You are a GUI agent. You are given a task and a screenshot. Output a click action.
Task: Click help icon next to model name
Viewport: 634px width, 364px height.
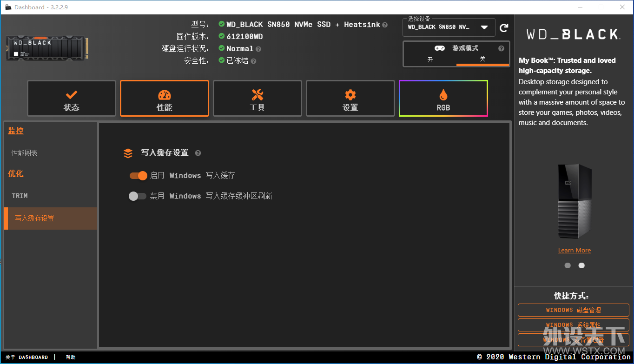[x=385, y=25]
